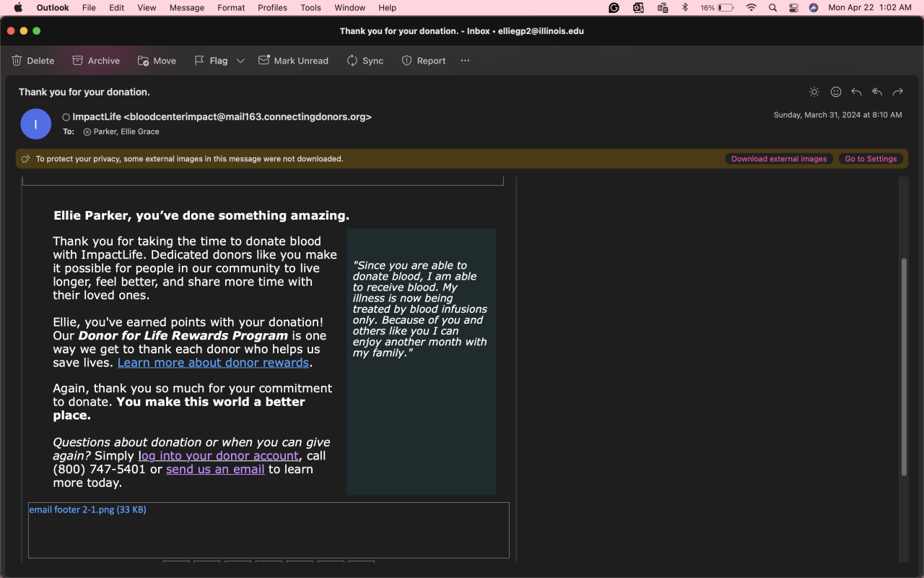Click Download external images button

(779, 159)
